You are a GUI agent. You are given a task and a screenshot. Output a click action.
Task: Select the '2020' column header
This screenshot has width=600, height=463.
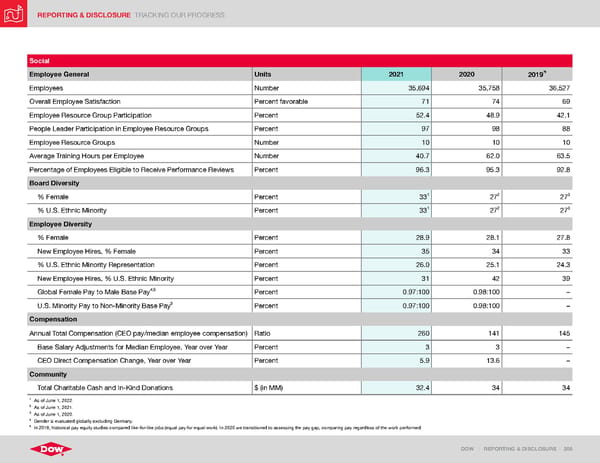point(466,74)
